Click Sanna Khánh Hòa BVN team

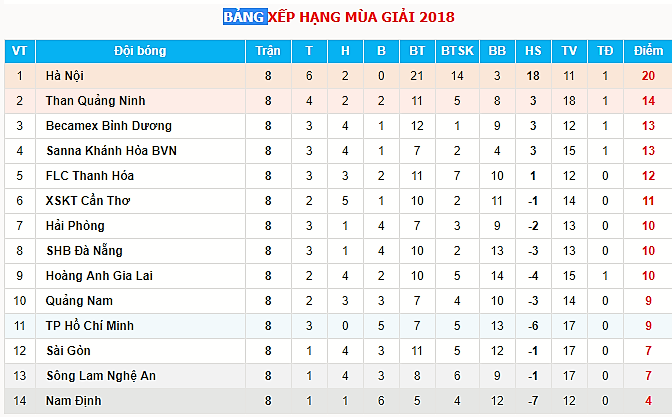tap(111, 150)
